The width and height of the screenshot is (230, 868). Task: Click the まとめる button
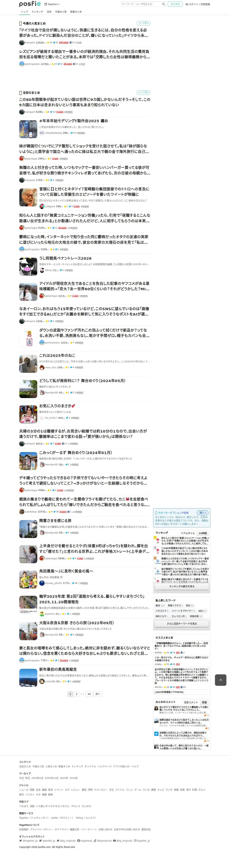(175, 4)
